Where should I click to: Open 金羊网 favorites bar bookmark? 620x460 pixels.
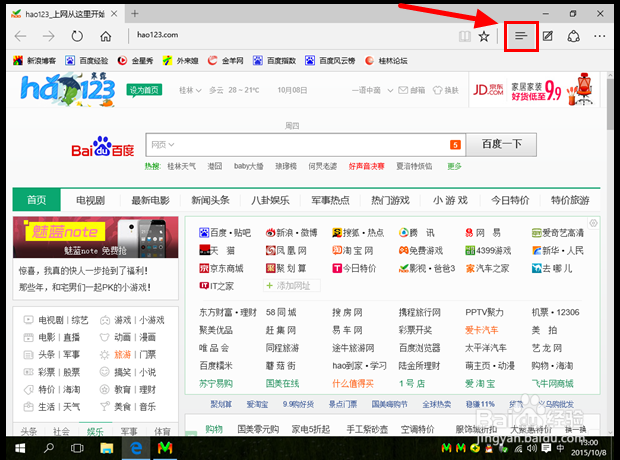tap(226, 61)
